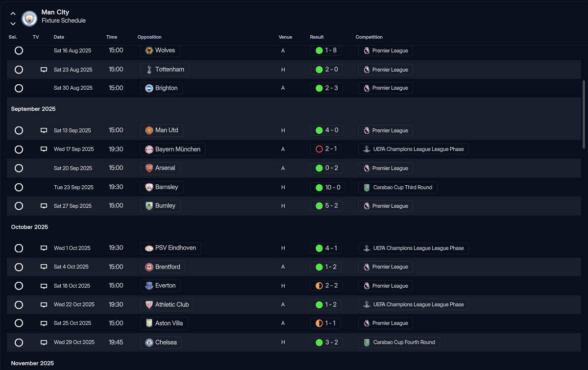
Task: Click the Champions League icon on PSV row
Action: click(x=367, y=248)
